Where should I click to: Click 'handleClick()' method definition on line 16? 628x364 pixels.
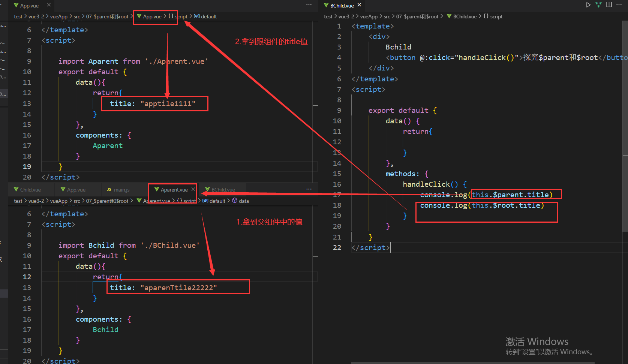(430, 184)
